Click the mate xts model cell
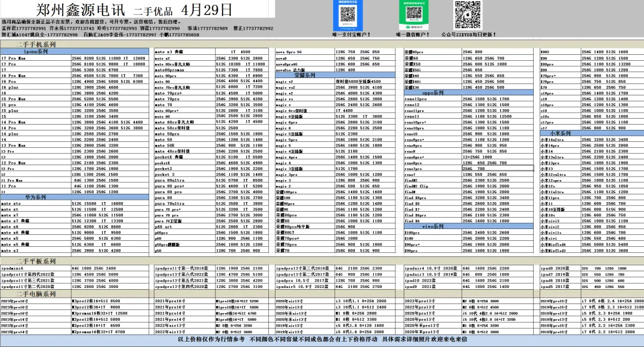644x347 pixels. (36, 204)
